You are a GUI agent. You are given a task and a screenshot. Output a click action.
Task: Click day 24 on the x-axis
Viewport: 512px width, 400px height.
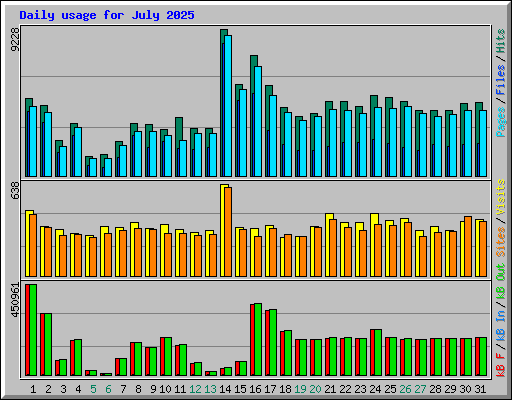click(x=375, y=389)
